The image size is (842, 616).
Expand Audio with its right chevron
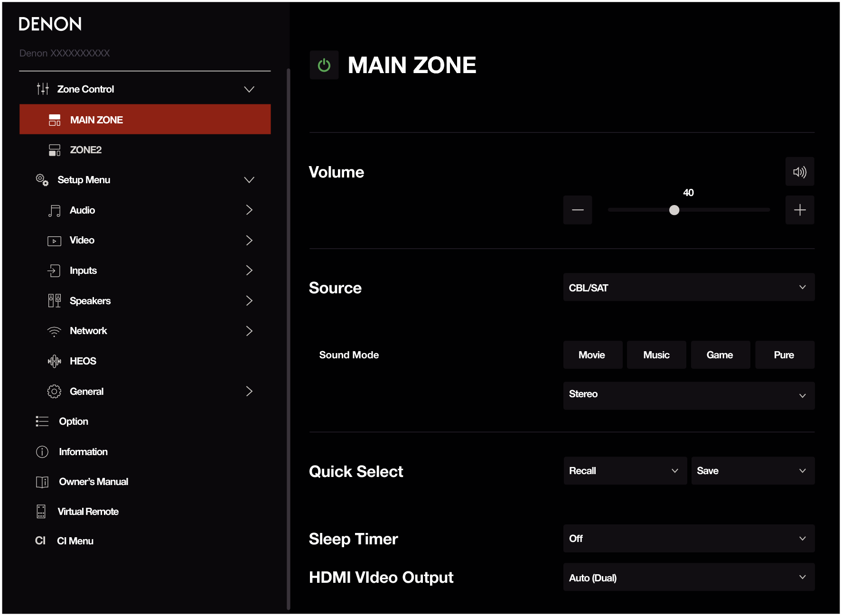coord(249,210)
